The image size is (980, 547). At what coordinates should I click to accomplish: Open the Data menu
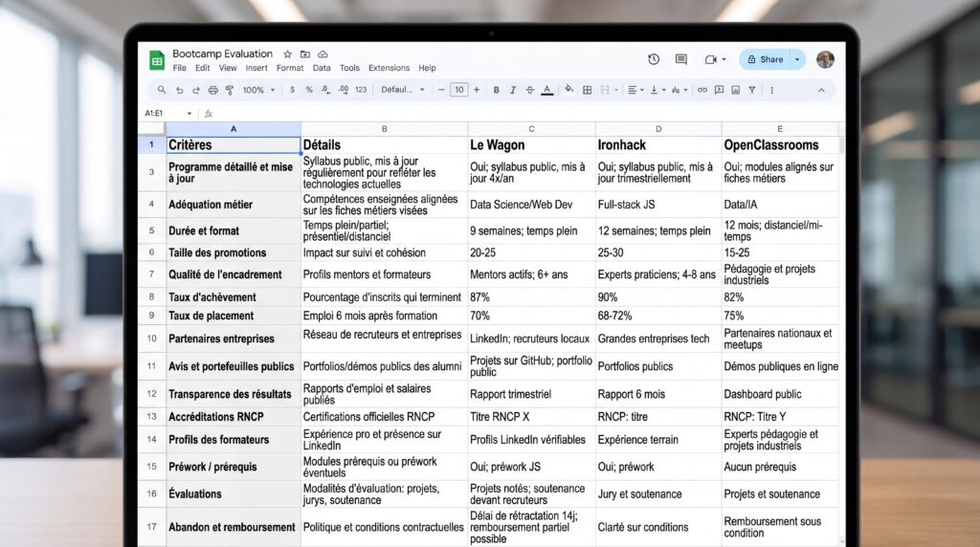322,68
